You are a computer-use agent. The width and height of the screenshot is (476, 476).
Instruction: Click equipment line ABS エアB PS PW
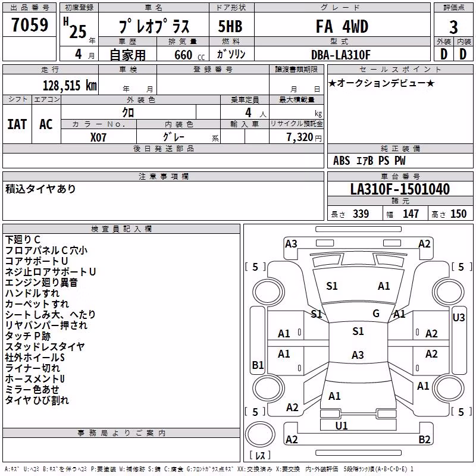[369, 161]
